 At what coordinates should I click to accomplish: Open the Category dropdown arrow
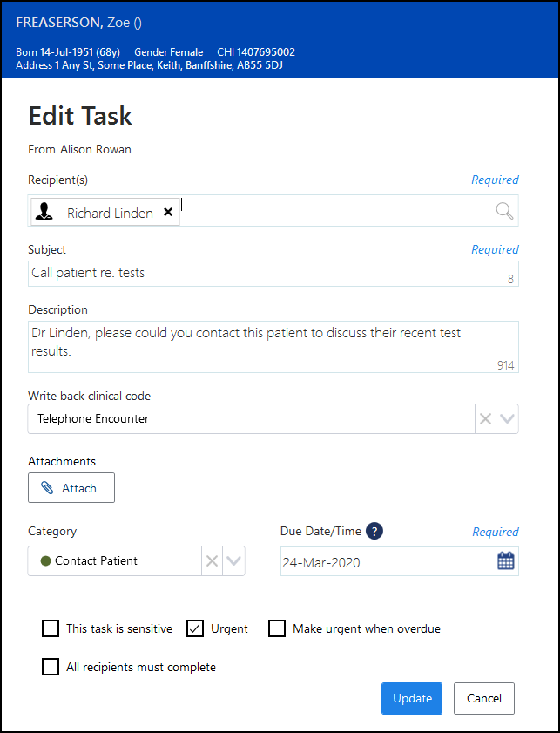233,561
